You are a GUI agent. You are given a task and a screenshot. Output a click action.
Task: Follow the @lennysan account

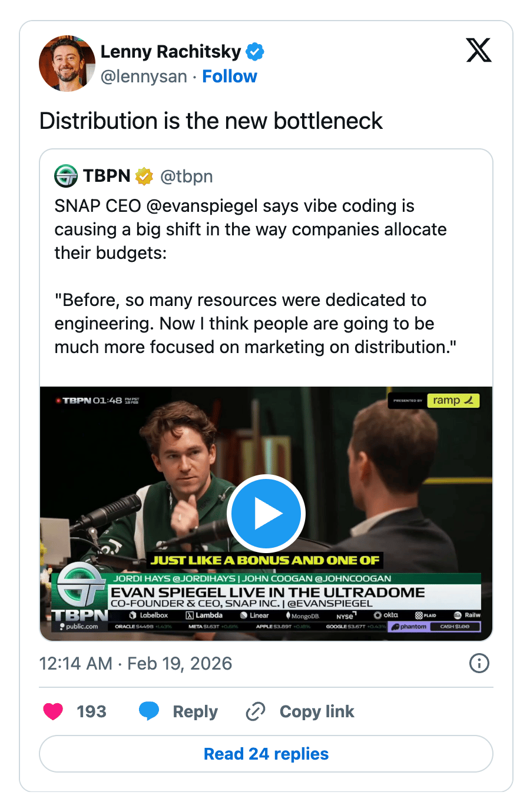pyautogui.click(x=229, y=76)
